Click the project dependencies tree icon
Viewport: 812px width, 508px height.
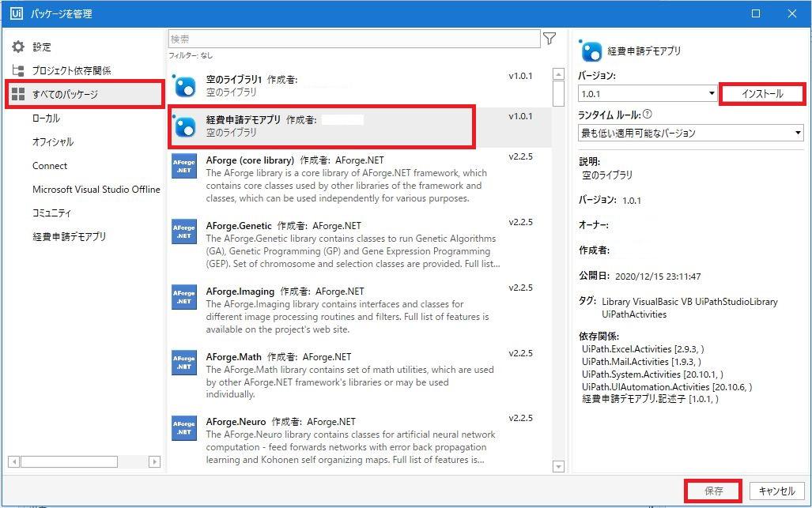click(18, 70)
